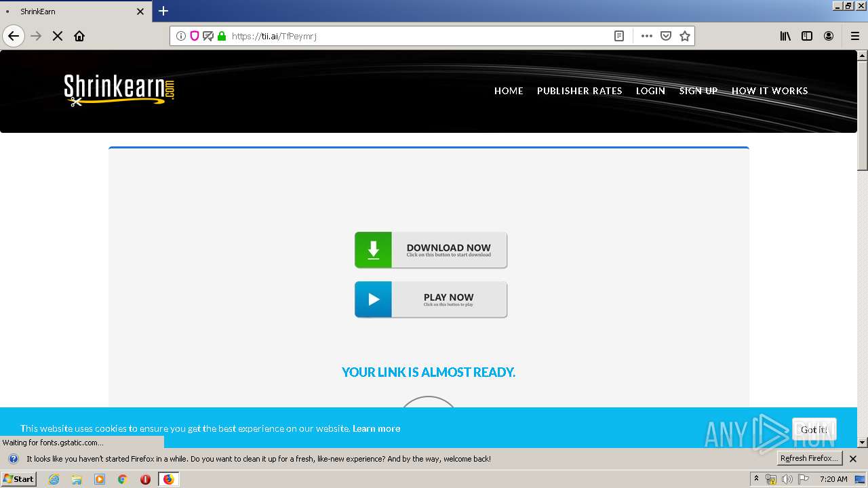The image size is (868, 488).
Task: Open the Firefox home page icon
Action: [79, 36]
